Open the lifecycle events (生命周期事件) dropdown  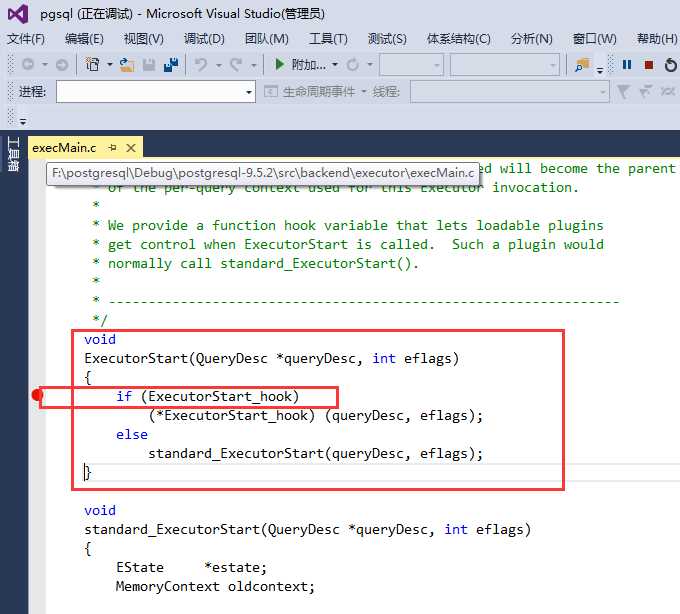(363, 91)
